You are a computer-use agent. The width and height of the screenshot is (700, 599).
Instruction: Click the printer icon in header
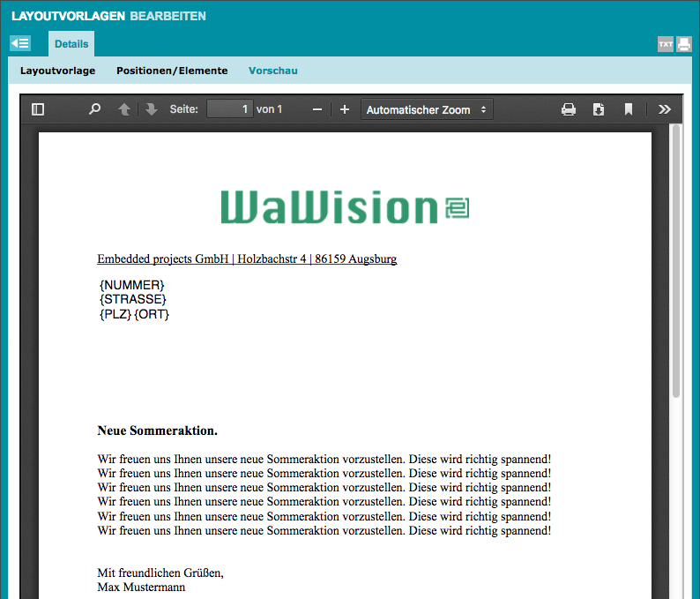click(684, 44)
